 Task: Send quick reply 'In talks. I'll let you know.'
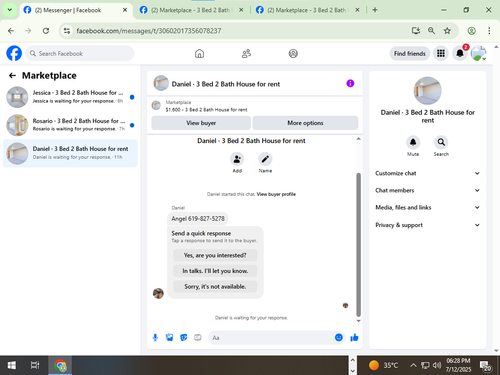(x=215, y=271)
